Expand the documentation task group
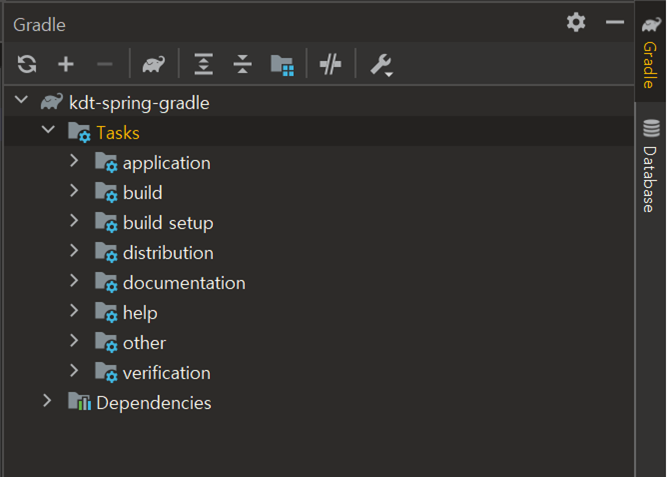This screenshot has width=667, height=477. [74, 281]
